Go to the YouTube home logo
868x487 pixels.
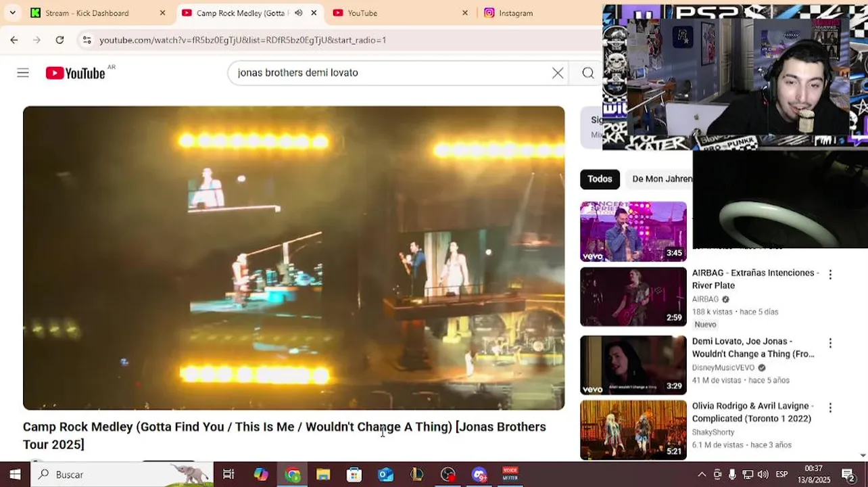pyautogui.click(x=75, y=73)
